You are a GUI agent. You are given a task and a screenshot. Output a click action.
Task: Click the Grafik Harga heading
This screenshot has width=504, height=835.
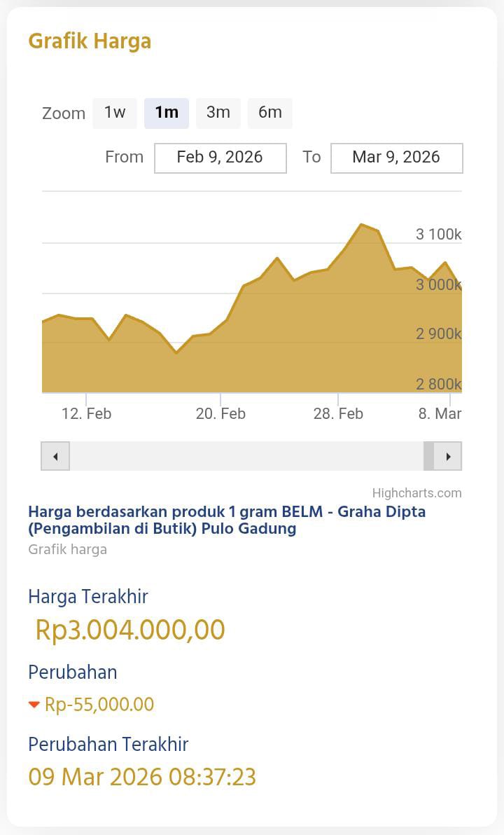point(90,41)
